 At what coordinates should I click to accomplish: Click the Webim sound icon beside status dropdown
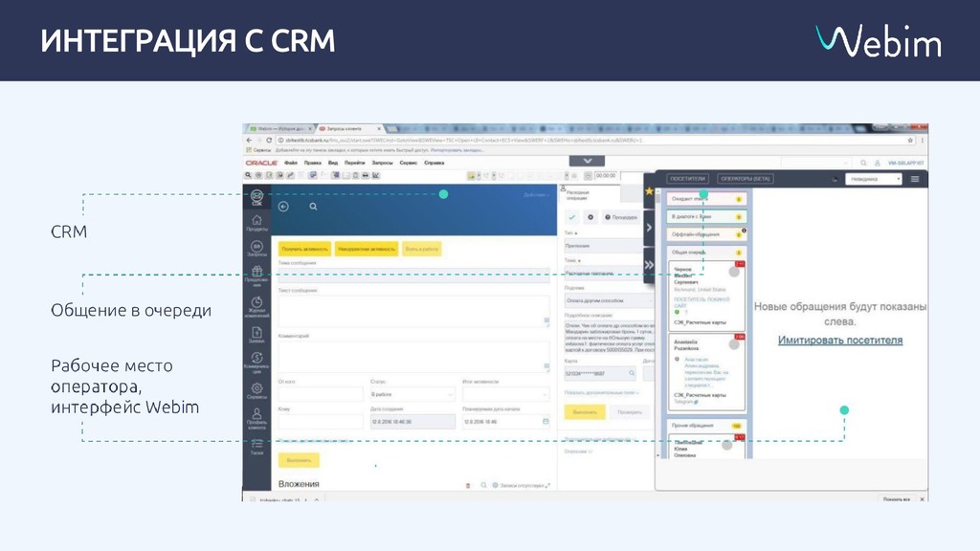pos(835,179)
